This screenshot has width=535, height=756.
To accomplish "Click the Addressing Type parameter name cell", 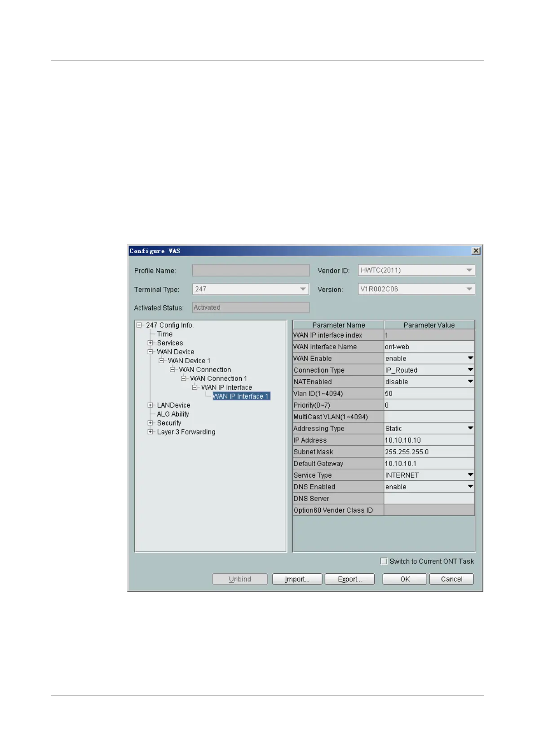I will point(338,428).
